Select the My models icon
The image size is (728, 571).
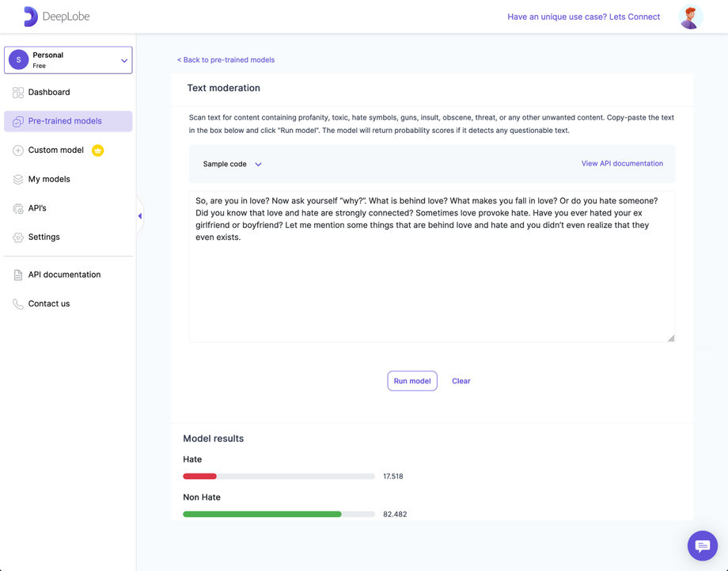click(17, 179)
